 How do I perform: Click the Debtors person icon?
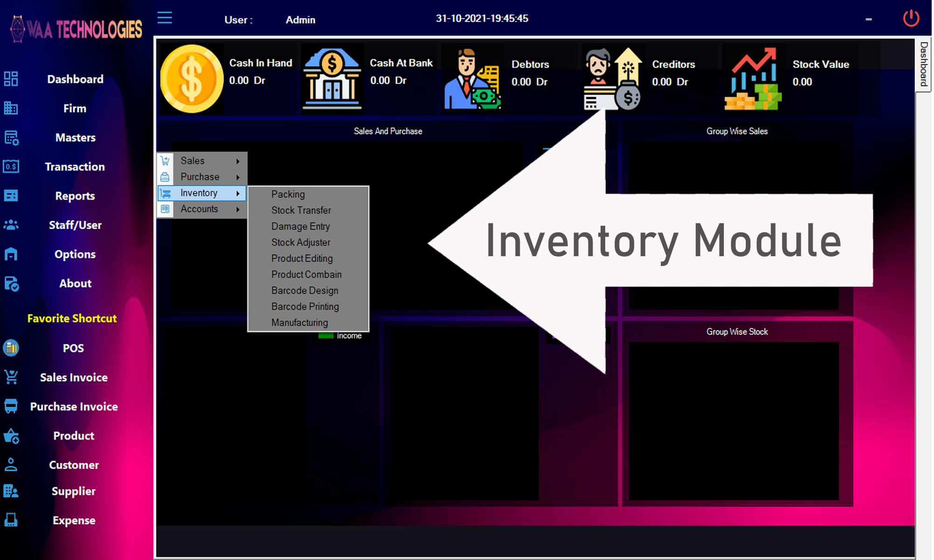(472, 79)
